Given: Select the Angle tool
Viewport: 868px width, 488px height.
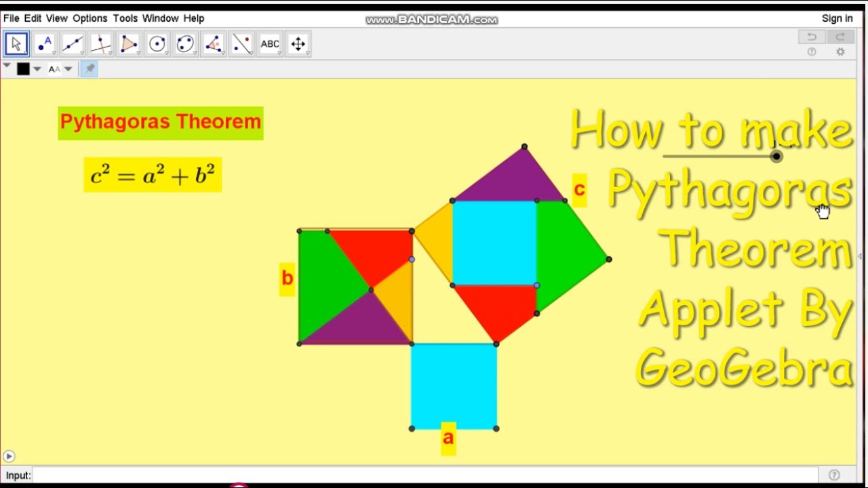Looking at the screenshot, I should (214, 44).
